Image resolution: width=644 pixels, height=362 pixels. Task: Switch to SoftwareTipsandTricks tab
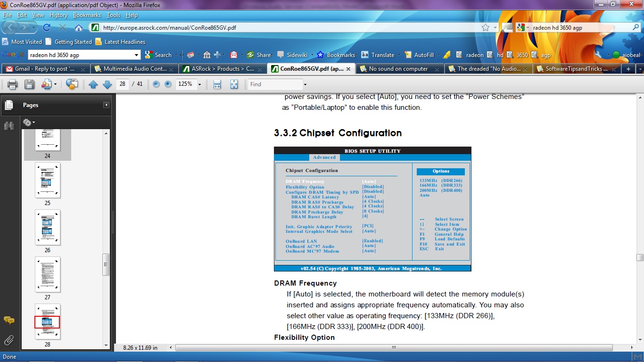pos(577,69)
